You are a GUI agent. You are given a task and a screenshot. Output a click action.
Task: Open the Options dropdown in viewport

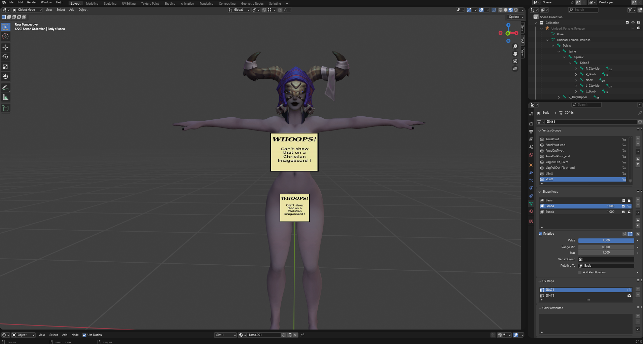(516, 17)
